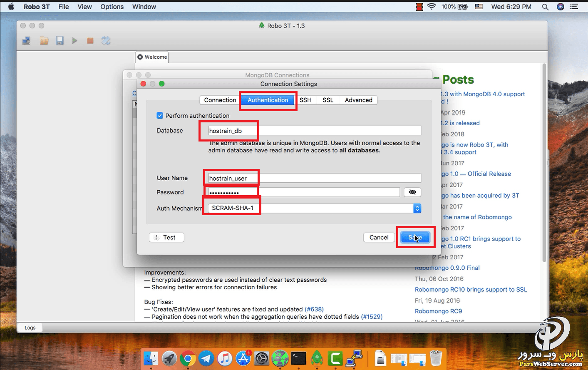Switch to the Advanced tab
588x370 pixels.
(x=358, y=100)
